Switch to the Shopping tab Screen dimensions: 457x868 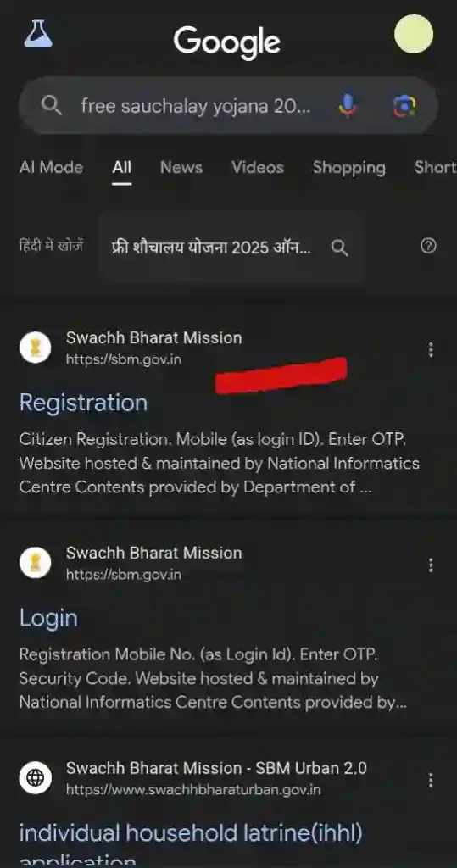tap(349, 168)
